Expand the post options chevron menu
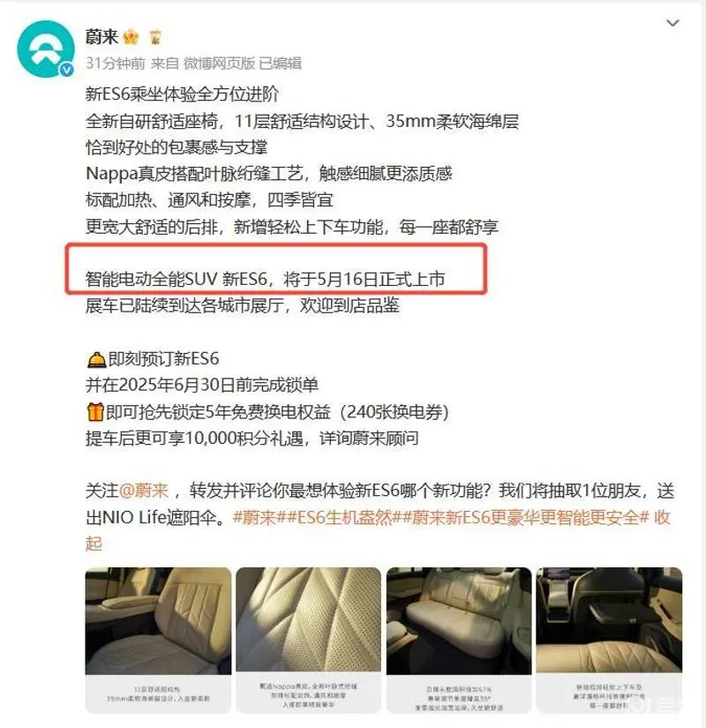 click(672, 23)
